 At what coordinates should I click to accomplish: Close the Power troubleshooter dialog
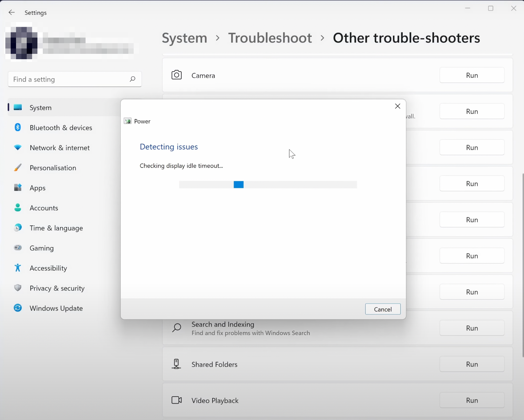[x=397, y=106]
